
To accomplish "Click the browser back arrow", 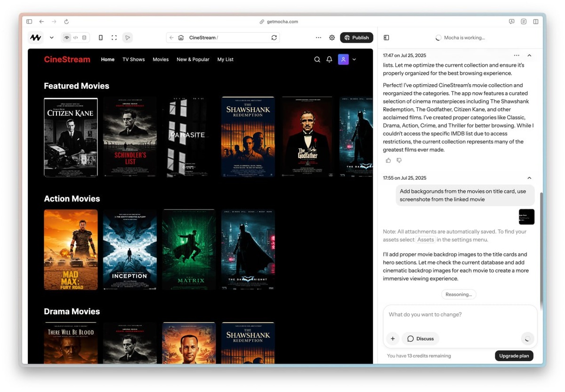I will 41,22.
